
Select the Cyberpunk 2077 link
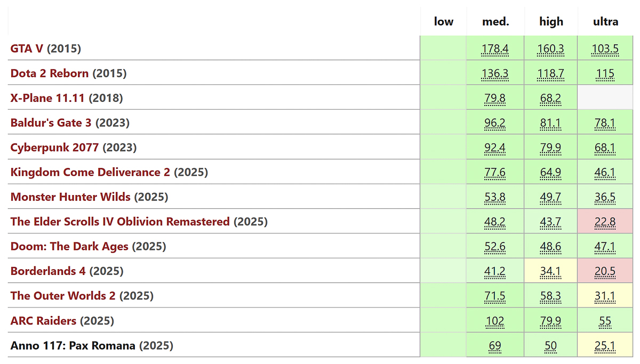pos(54,148)
